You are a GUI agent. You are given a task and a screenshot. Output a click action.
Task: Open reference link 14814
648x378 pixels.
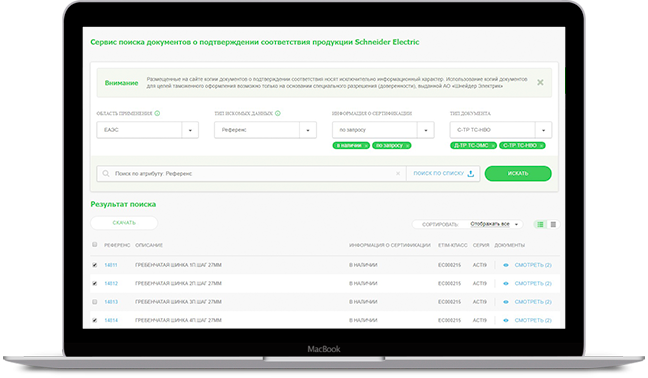click(111, 320)
